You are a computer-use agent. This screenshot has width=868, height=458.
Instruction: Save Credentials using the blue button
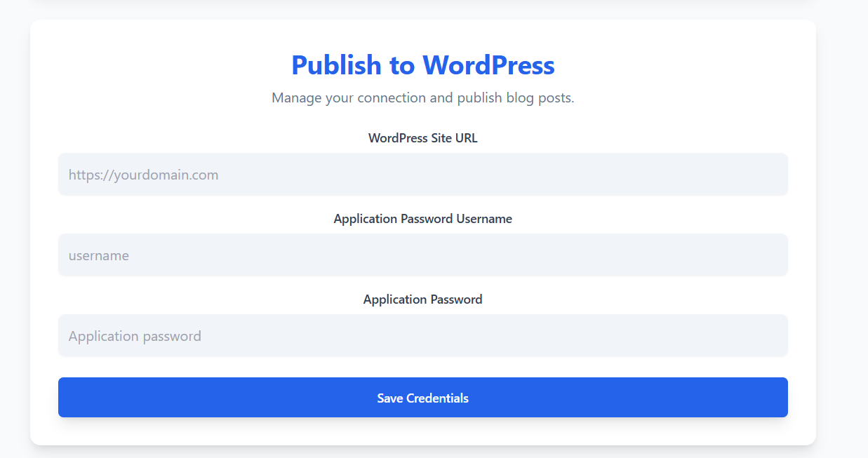(x=422, y=398)
